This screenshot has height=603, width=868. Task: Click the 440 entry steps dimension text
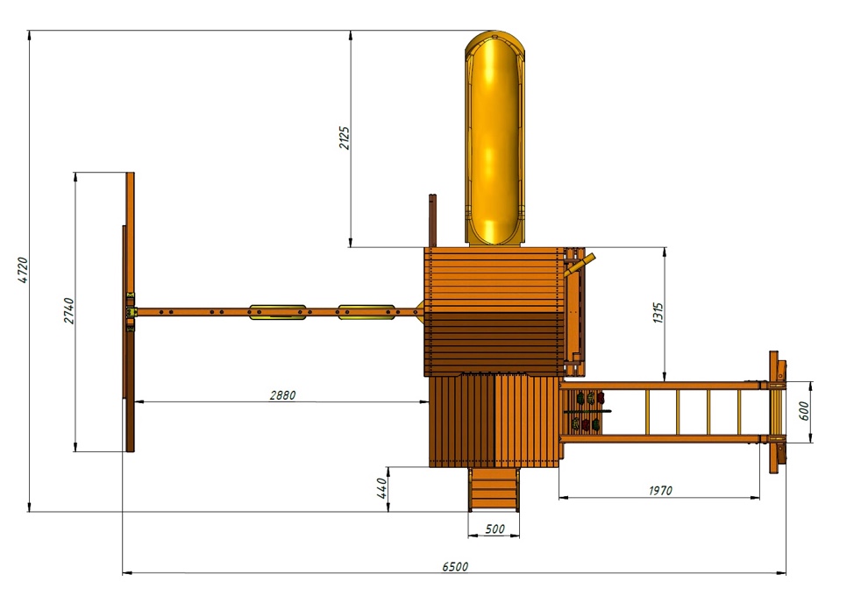(382, 488)
